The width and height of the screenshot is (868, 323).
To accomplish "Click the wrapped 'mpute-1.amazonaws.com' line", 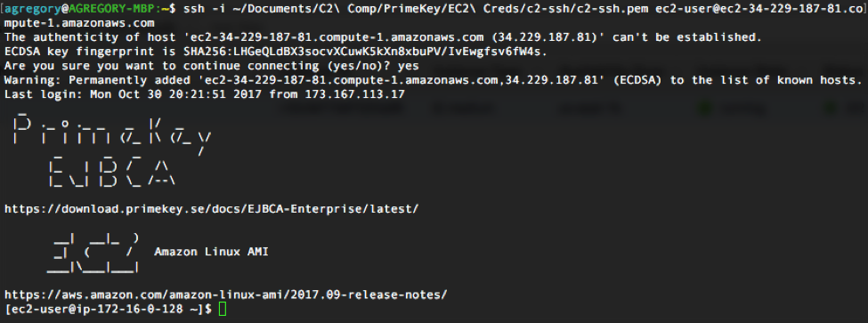I will pyautogui.click(x=79, y=23).
